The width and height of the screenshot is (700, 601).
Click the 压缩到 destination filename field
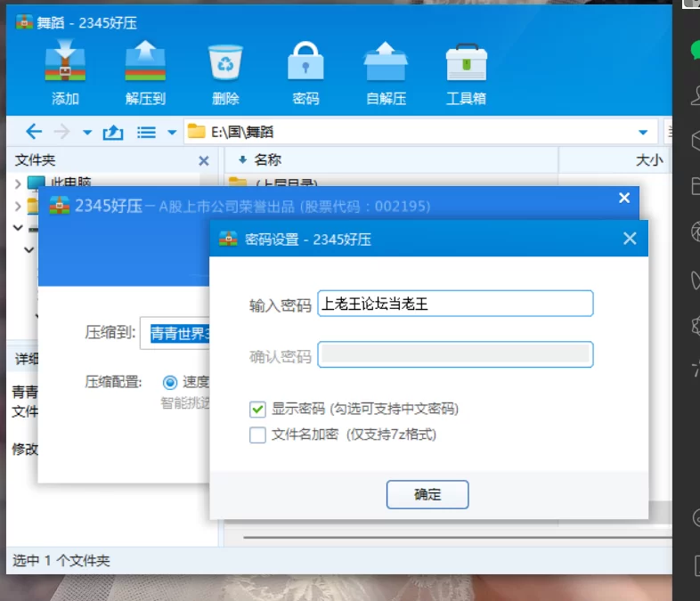click(x=175, y=333)
